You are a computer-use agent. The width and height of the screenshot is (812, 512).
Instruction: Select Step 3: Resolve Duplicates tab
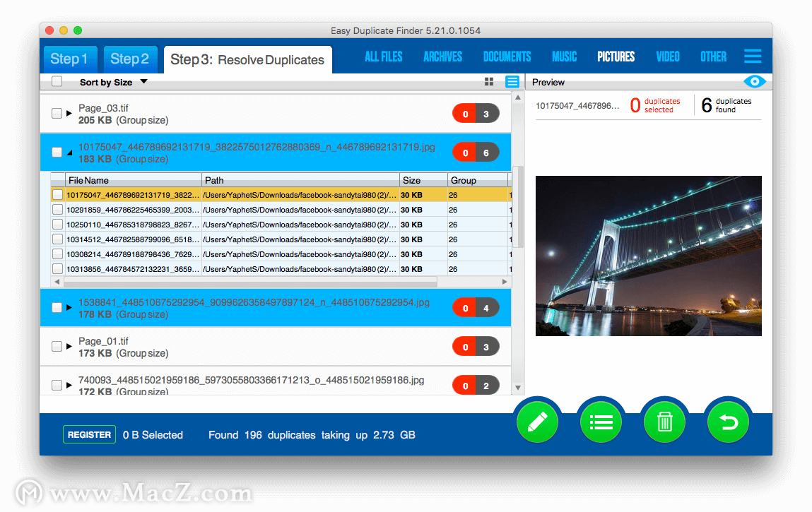point(247,59)
